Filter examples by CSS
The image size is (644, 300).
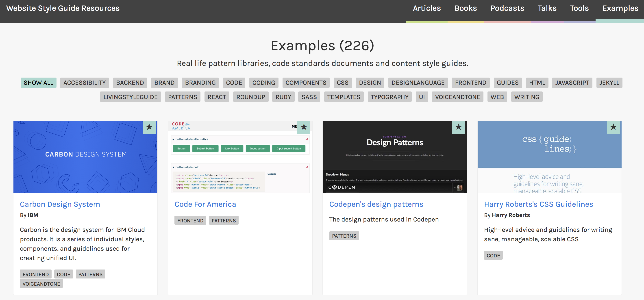tap(342, 83)
